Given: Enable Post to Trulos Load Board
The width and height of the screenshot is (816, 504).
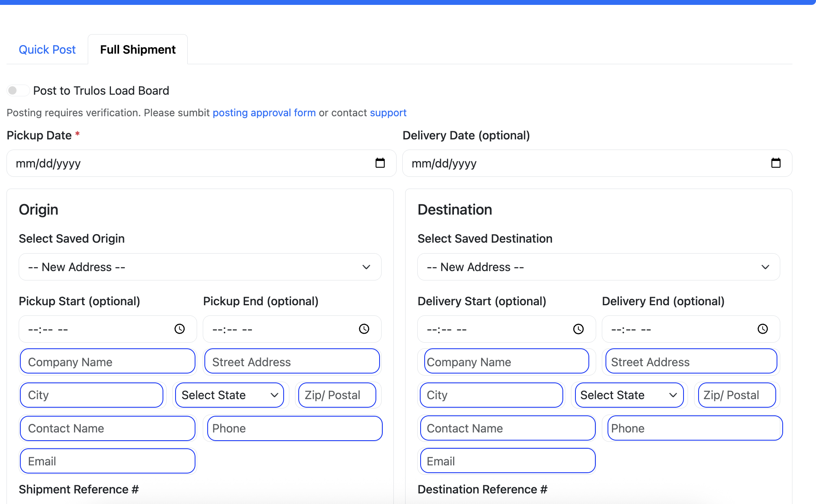Looking at the screenshot, I should [x=18, y=90].
